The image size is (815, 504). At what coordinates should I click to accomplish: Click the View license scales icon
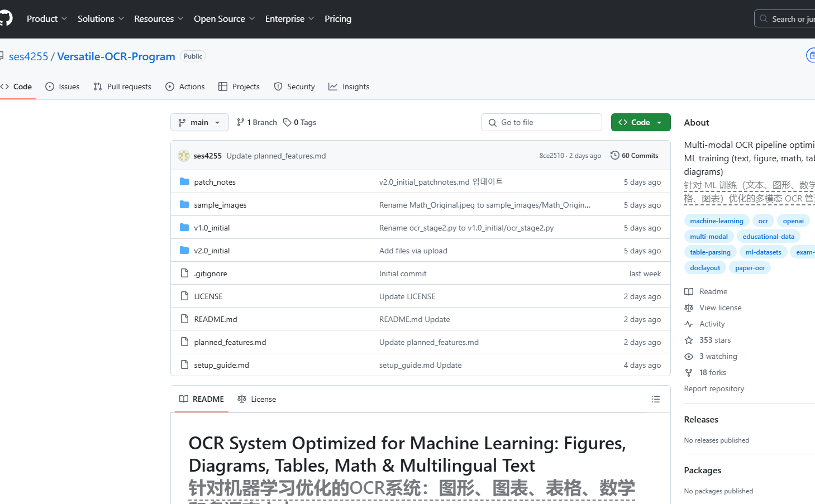(x=688, y=308)
